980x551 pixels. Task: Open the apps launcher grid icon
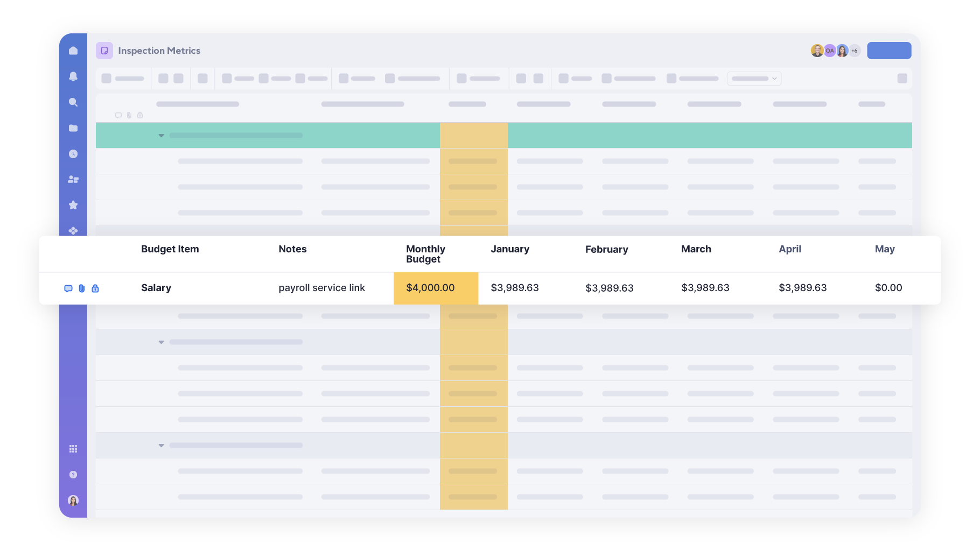pyautogui.click(x=73, y=449)
